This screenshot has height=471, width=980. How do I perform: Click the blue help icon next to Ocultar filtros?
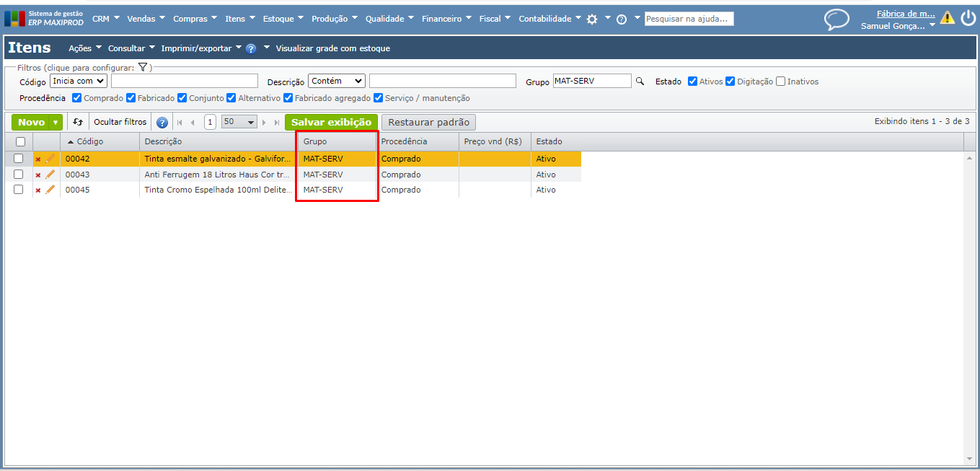(x=162, y=123)
